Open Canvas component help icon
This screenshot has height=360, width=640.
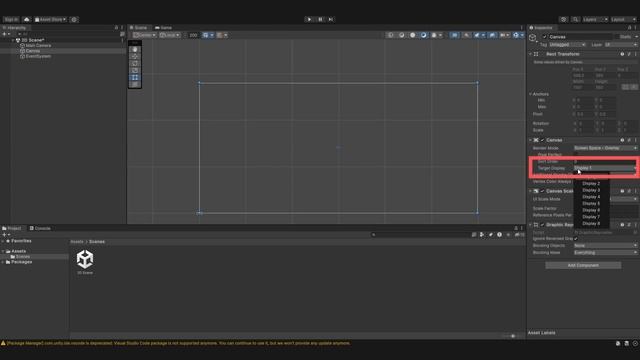pos(622,140)
